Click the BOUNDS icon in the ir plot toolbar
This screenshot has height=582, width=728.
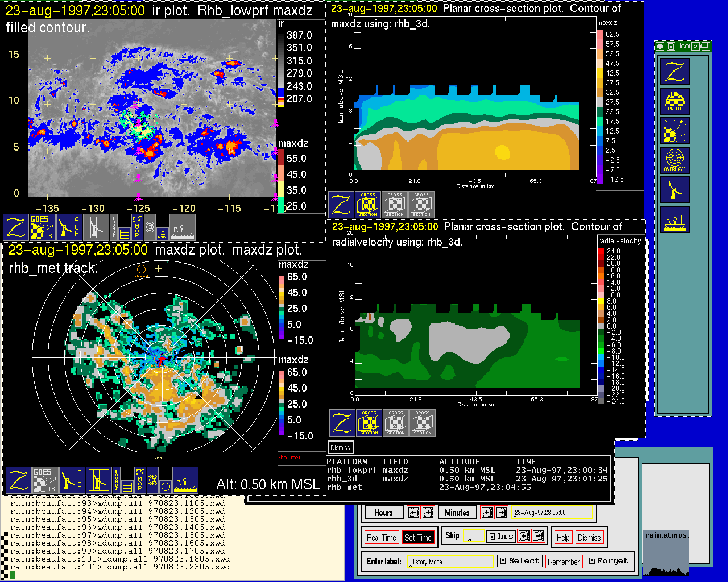tap(114, 226)
